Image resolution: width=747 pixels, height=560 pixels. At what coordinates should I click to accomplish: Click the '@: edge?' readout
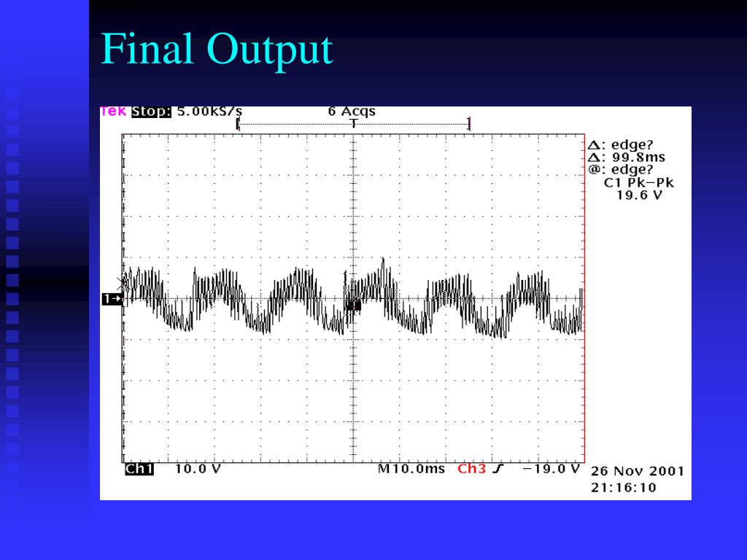pos(621,169)
